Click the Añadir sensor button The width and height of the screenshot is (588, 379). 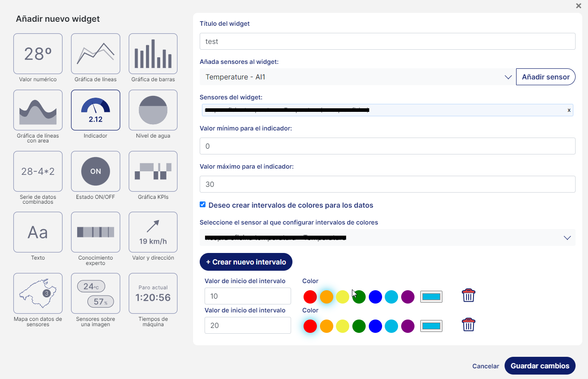545,77
